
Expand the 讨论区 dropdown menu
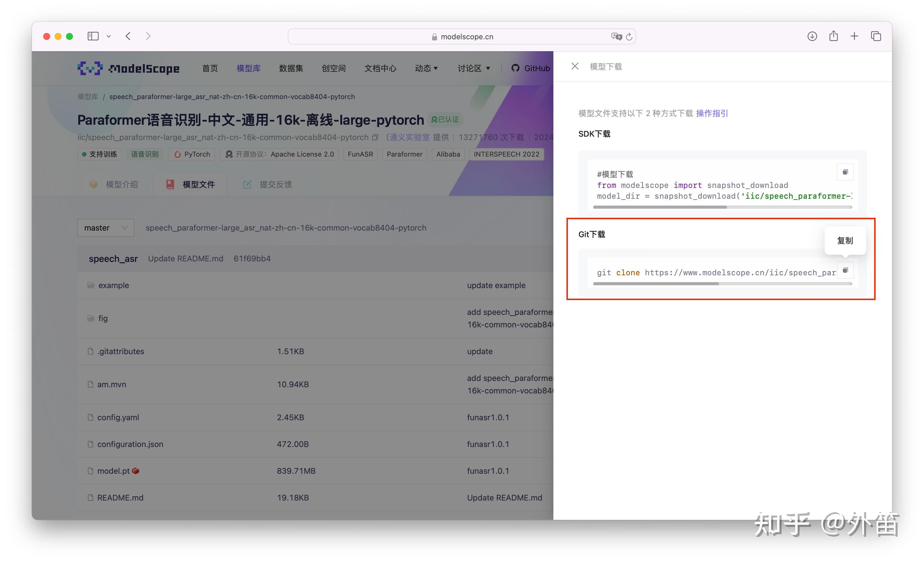tap(474, 68)
